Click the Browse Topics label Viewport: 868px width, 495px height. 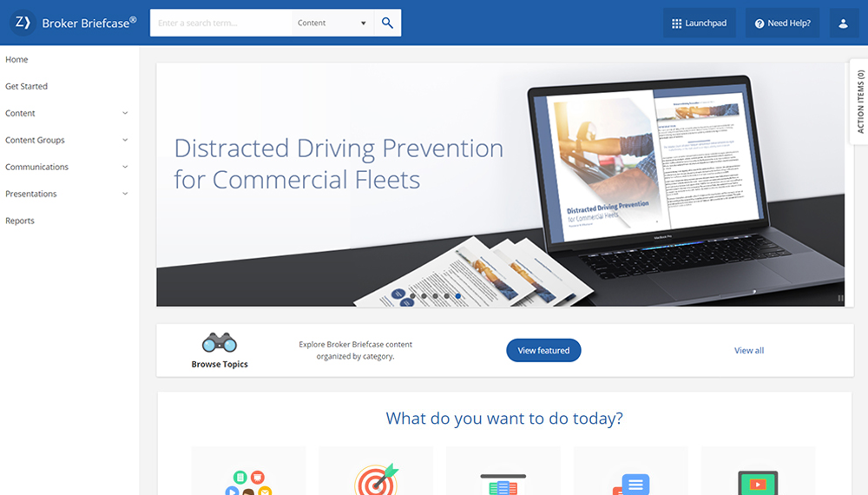coord(220,364)
